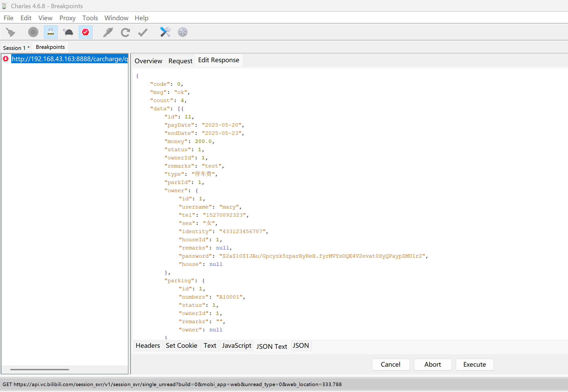The image size is (568, 392).
Task: Select the Edit Response tab
Action: click(219, 60)
